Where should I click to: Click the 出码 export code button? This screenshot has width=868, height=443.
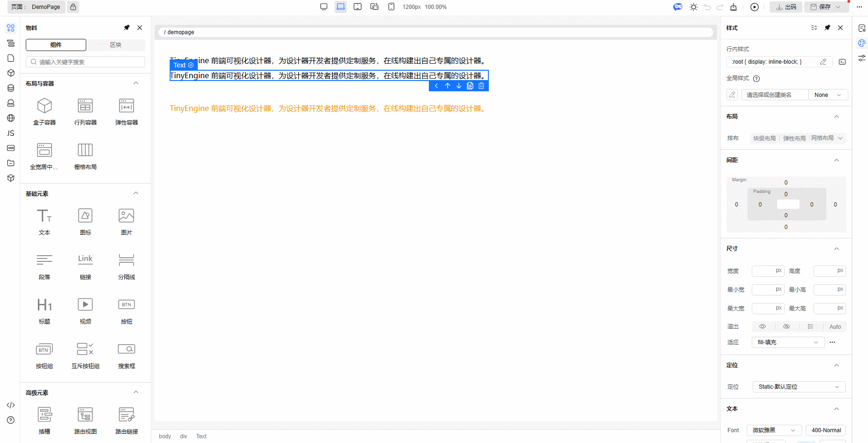pos(786,7)
